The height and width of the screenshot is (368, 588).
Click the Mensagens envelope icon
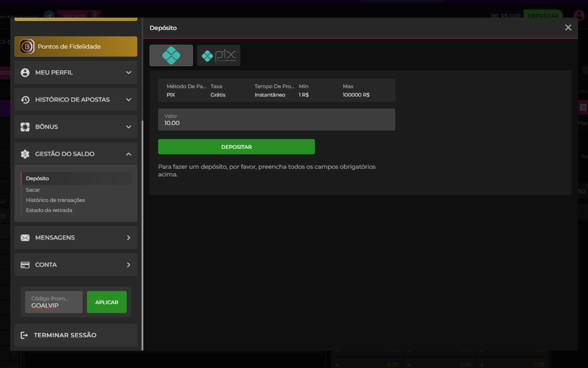point(25,238)
